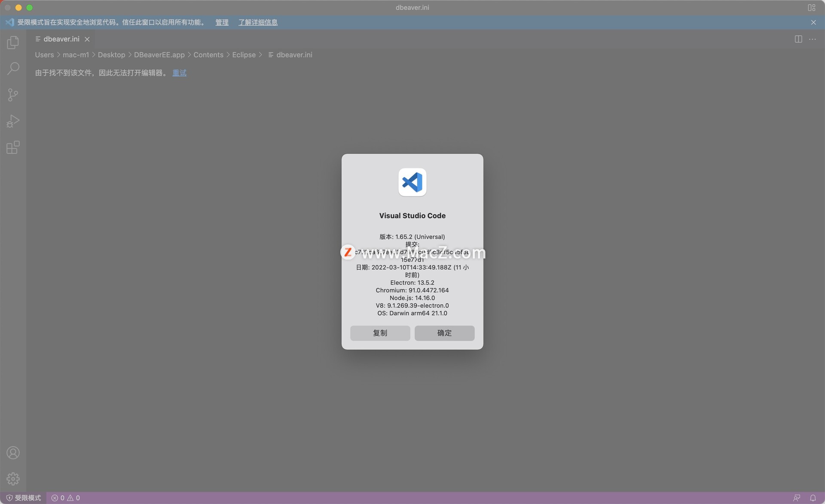Open the Explorer view in activity bar
825x504 pixels.
[13, 42]
